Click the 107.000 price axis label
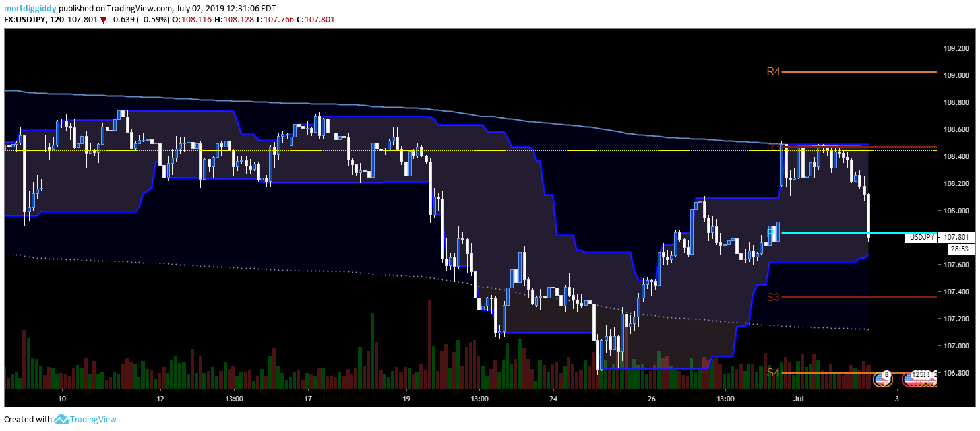Image resolution: width=980 pixels, height=431 pixels. (956, 346)
